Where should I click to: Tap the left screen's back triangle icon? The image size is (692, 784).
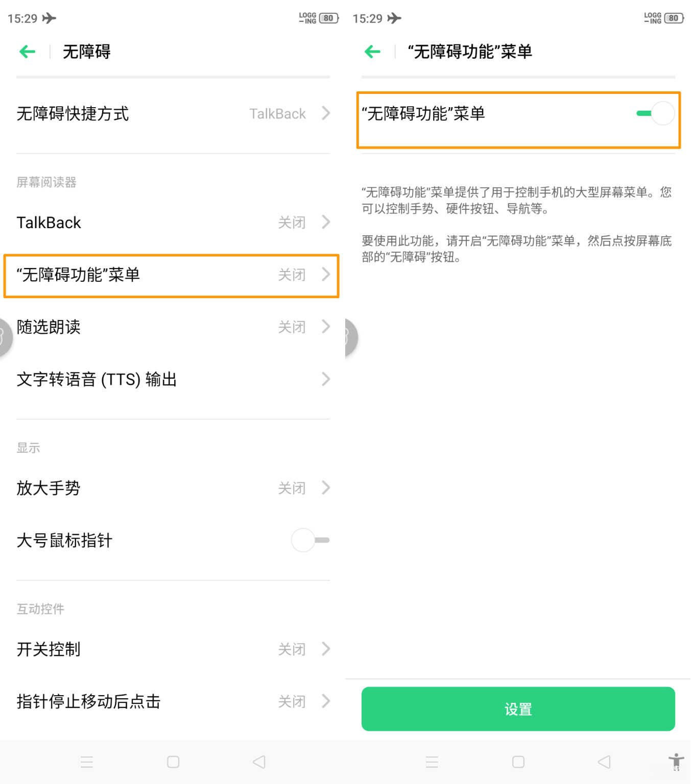pos(259,762)
